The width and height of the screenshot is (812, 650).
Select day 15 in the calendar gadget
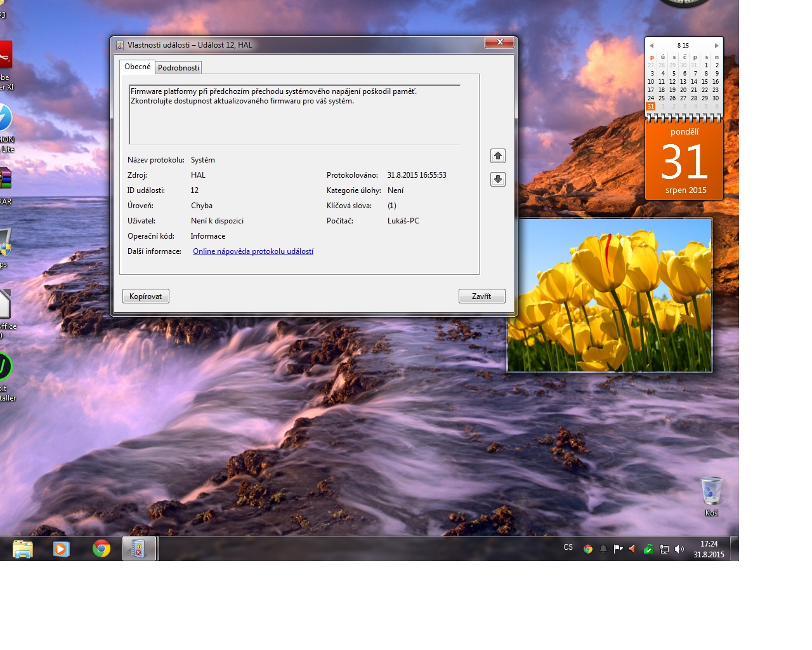705,82
